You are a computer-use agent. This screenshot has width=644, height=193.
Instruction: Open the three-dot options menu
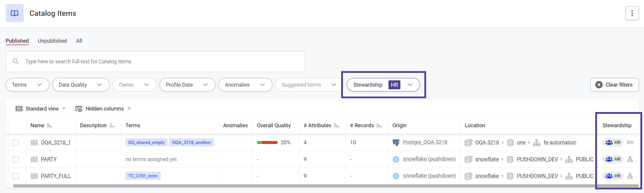click(x=632, y=13)
